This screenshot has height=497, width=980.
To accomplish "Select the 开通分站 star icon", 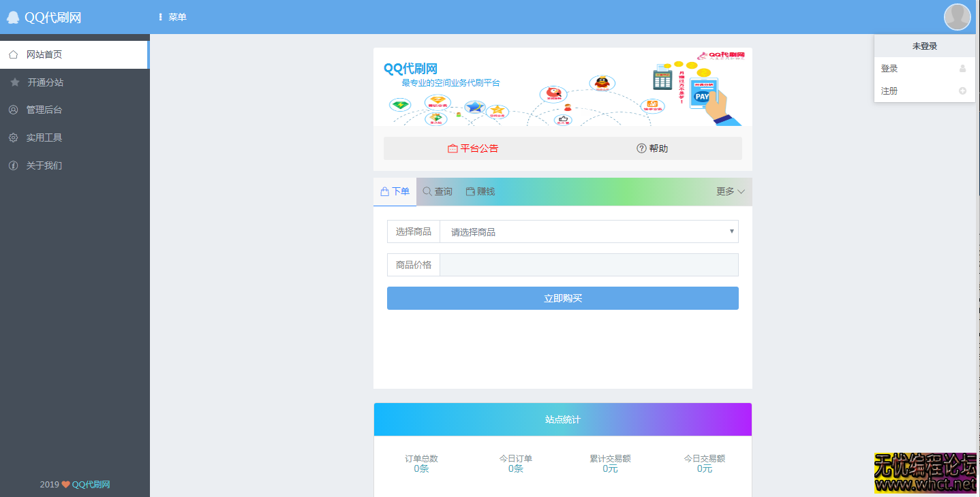I will coord(12,82).
